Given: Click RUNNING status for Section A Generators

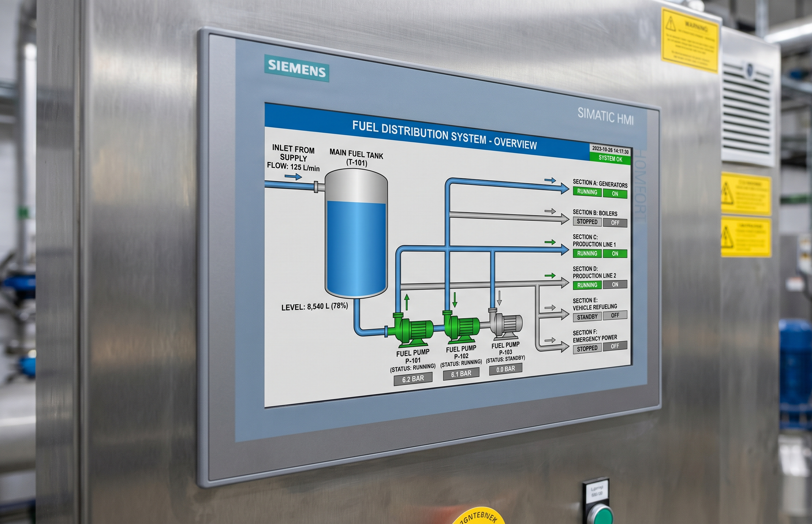Looking at the screenshot, I should pos(587,192).
